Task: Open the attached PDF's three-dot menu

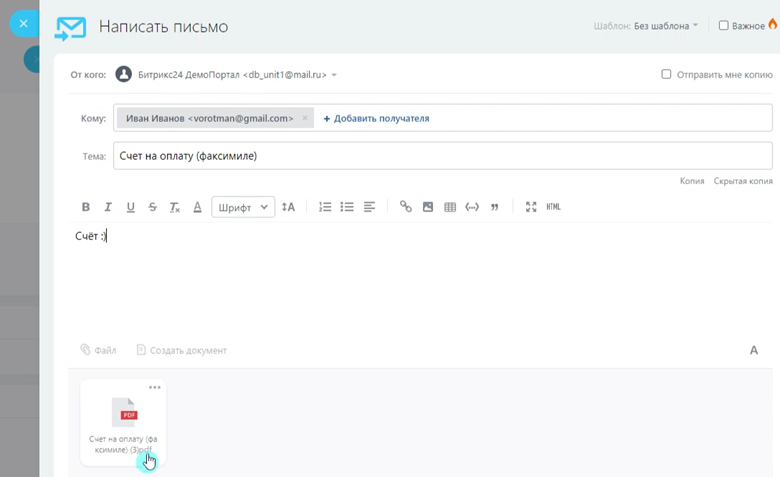Action: coord(155,387)
